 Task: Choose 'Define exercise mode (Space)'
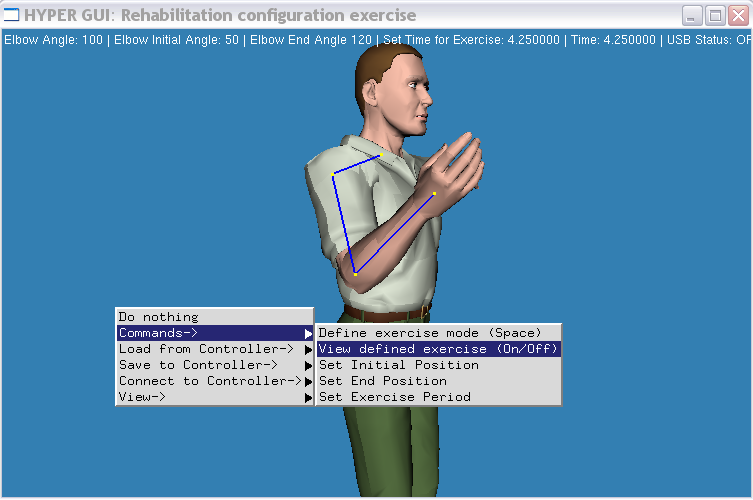(438, 333)
